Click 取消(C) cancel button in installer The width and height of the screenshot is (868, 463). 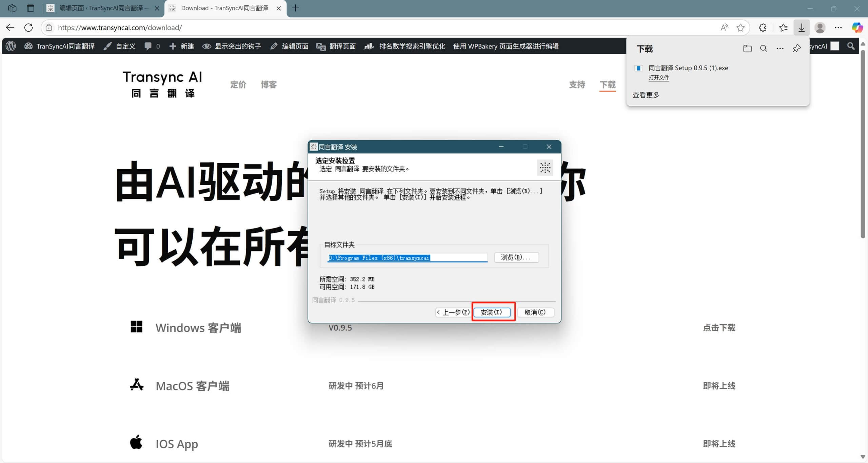(x=535, y=312)
